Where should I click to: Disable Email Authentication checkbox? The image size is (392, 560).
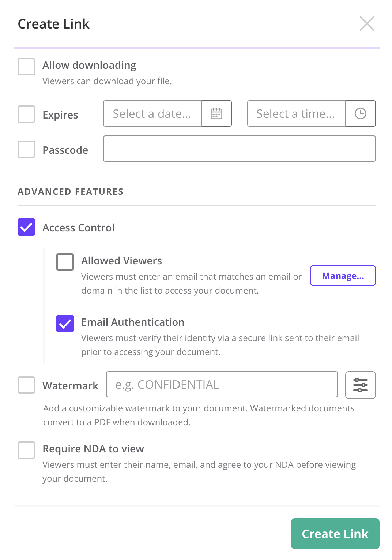pos(65,324)
